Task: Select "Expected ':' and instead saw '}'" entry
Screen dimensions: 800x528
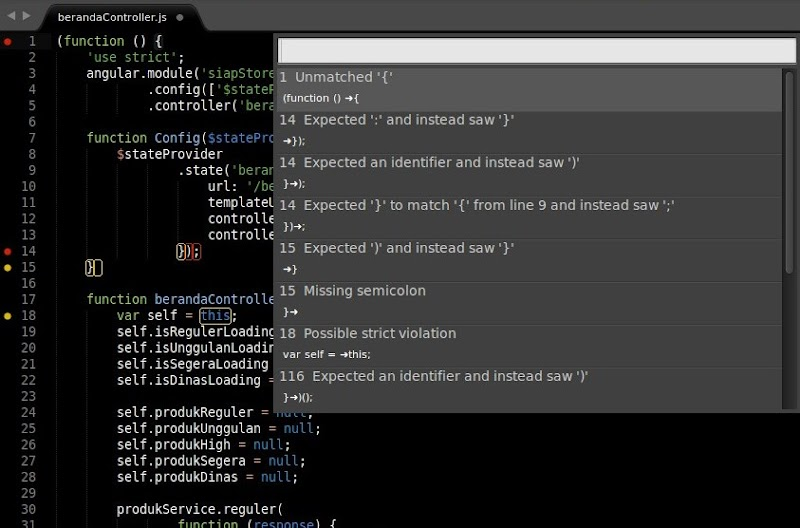Action: (x=529, y=133)
